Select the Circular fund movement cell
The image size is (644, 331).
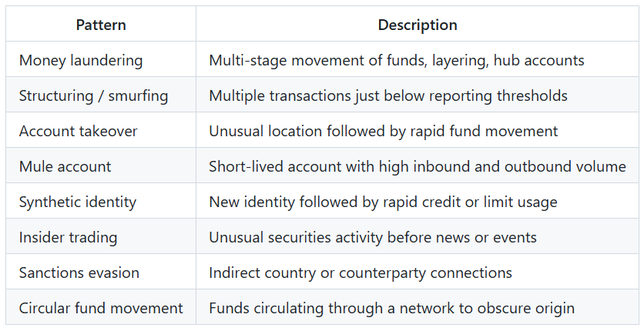(101, 308)
